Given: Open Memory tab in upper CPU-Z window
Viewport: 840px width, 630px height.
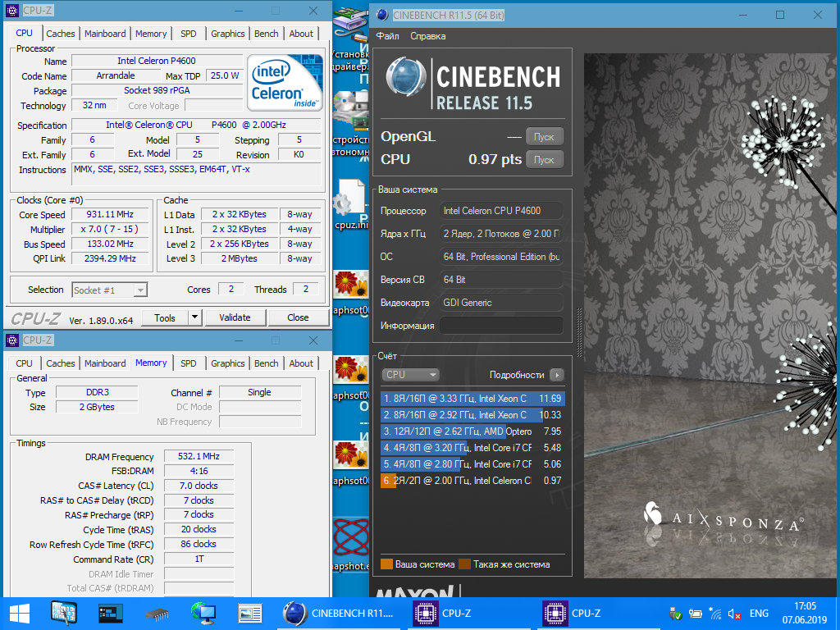Looking at the screenshot, I should (x=151, y=33).
